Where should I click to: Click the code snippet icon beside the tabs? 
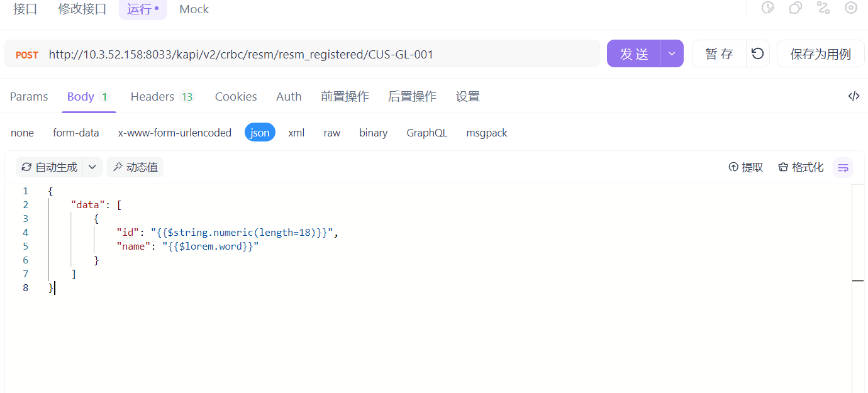[854, 96]
